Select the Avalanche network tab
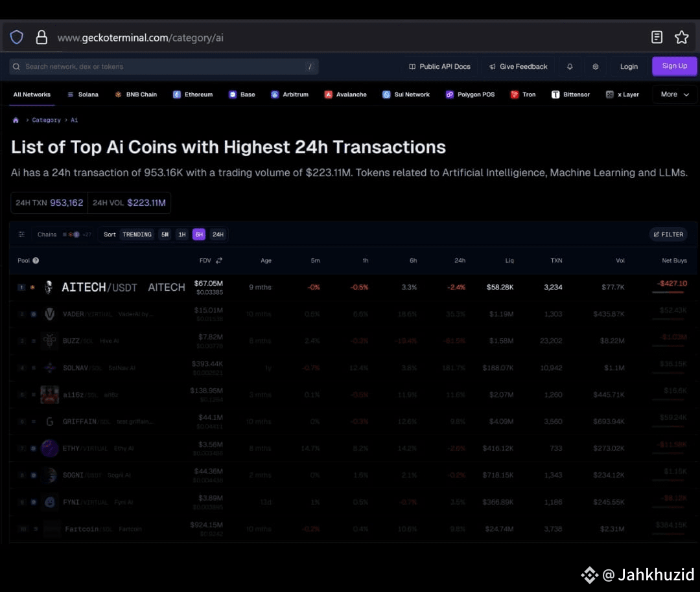700x592 pixels. [x=345, y=95]
